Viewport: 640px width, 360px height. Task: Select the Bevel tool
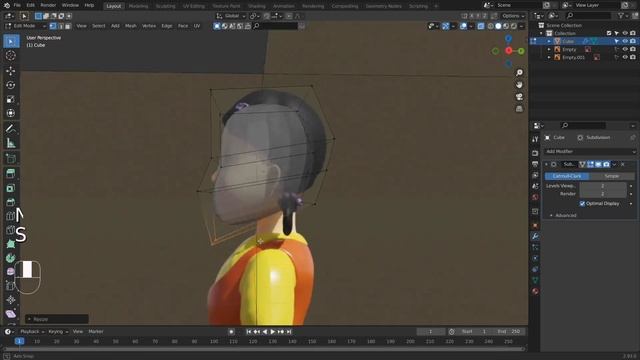tap(11, 202)
